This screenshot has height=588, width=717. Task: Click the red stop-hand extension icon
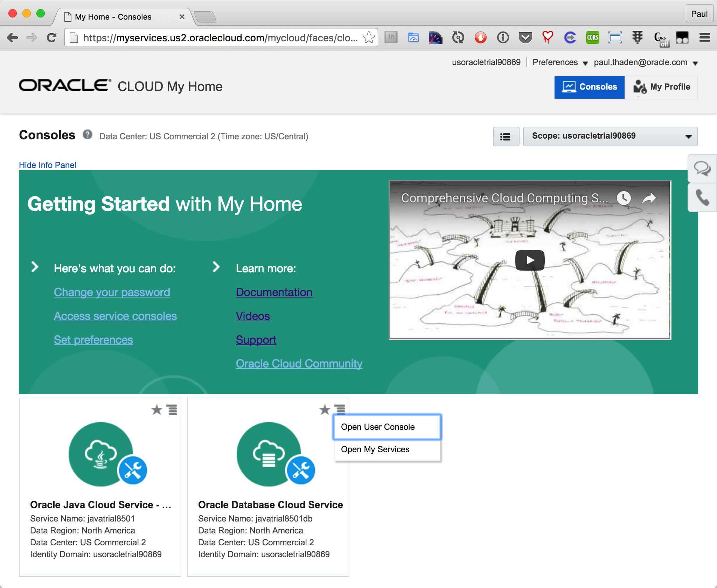480,37
